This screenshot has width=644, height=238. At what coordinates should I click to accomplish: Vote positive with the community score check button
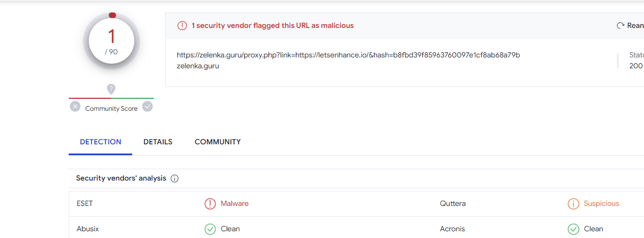click(148, 107)
